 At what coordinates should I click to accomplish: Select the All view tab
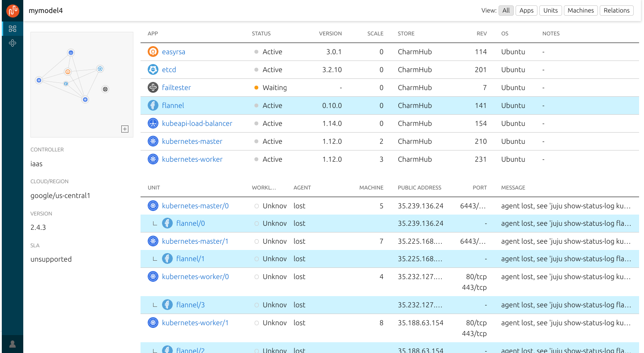tap(506, 10)
